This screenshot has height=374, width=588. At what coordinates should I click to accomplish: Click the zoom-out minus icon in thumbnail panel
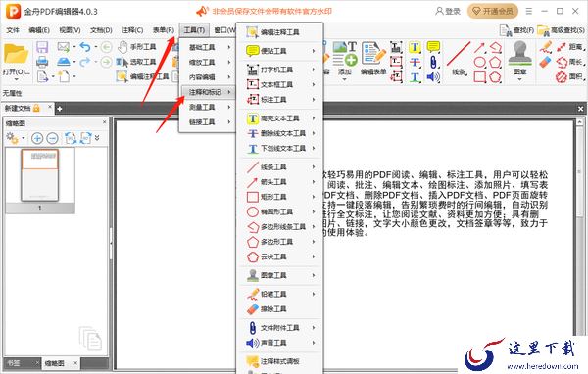pos(52,138)
